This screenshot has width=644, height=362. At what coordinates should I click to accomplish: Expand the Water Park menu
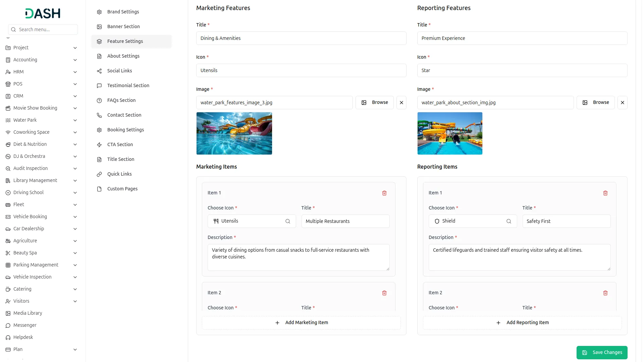click(x=75, y=120)
